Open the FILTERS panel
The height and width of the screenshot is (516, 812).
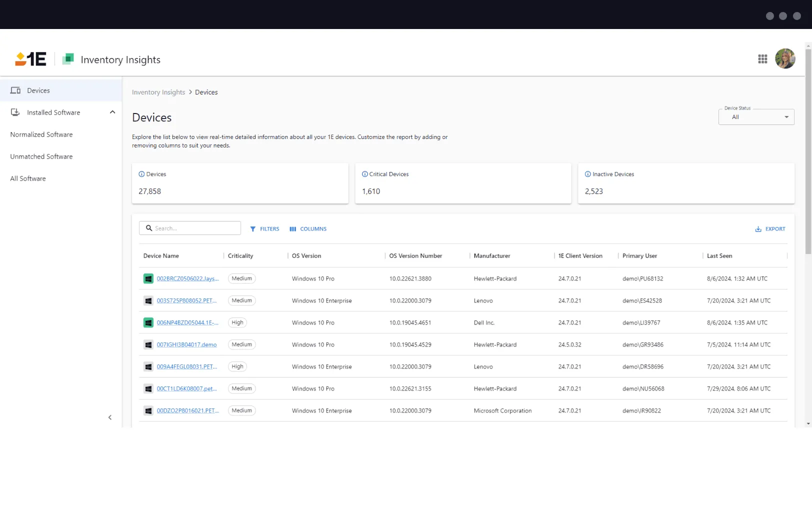[265, 229]
